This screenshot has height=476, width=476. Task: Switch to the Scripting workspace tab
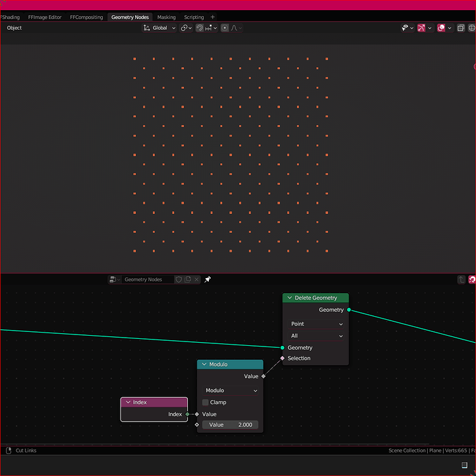194,17
